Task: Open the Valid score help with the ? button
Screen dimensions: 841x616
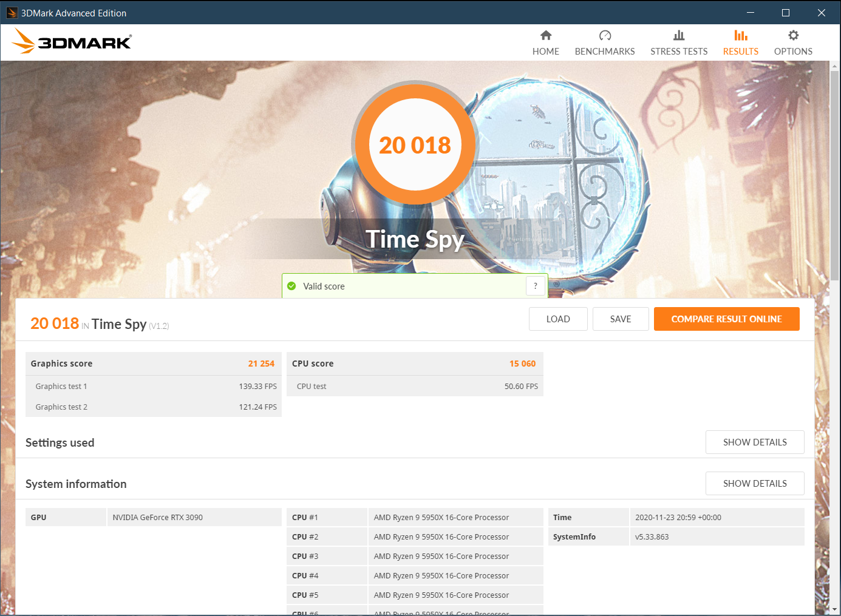Action: pos(535,285)
